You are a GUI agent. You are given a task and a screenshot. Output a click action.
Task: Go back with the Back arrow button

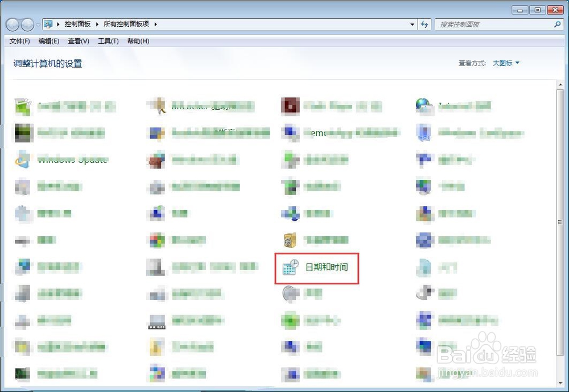click(x=13, y=24)
